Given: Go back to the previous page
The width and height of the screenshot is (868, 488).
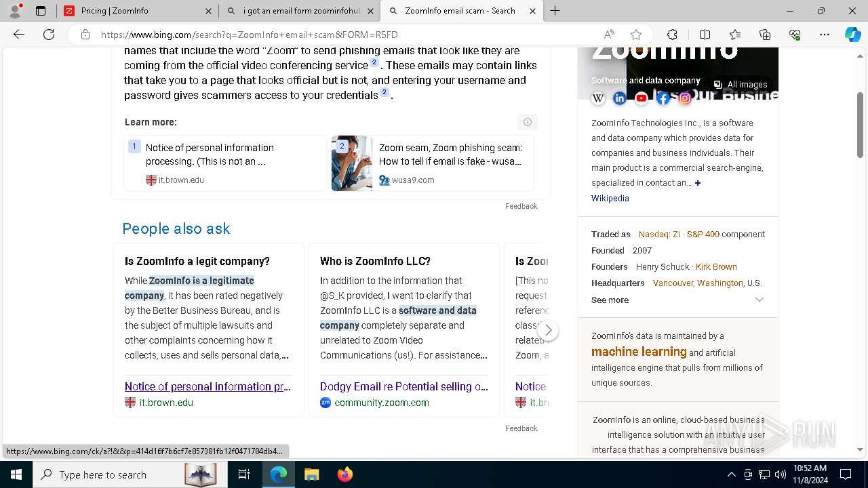Looking at the screenshot, I should tap(19, 35).
